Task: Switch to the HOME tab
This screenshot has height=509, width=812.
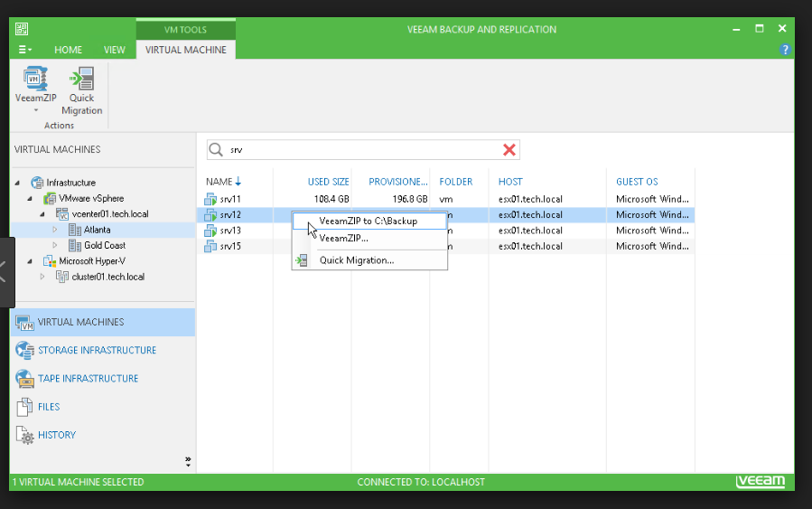Action: coord(68,50)
